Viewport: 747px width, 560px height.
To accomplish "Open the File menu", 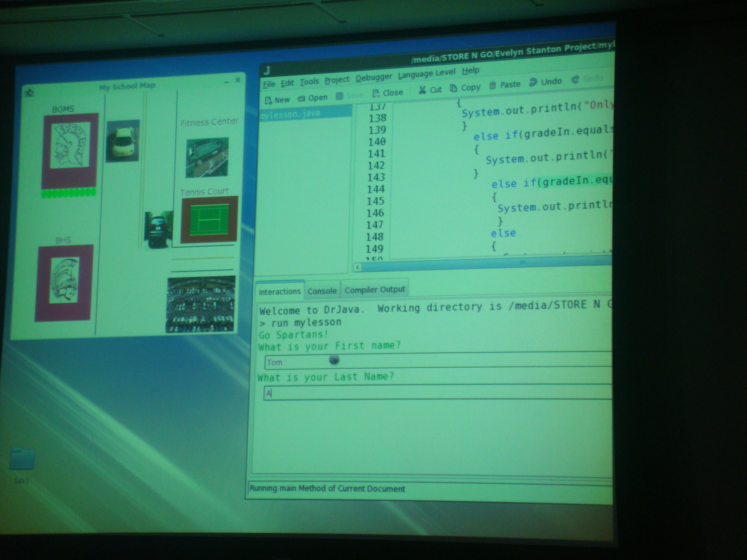I will [269, 84].
